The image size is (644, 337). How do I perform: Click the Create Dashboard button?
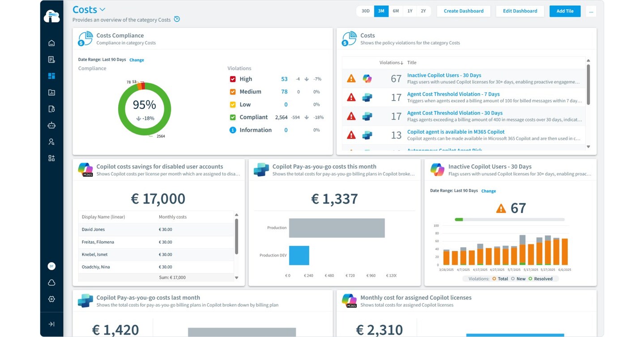point(464,11)
